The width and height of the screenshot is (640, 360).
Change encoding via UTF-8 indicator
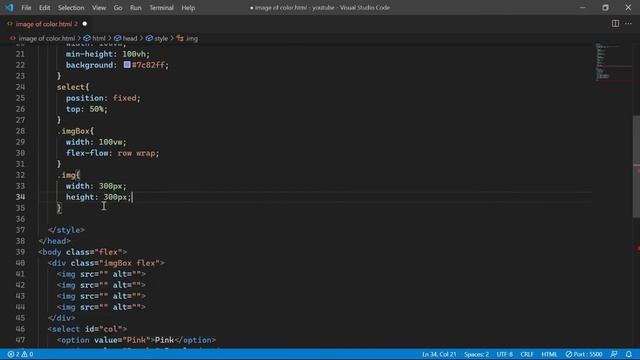click(504, 354)
